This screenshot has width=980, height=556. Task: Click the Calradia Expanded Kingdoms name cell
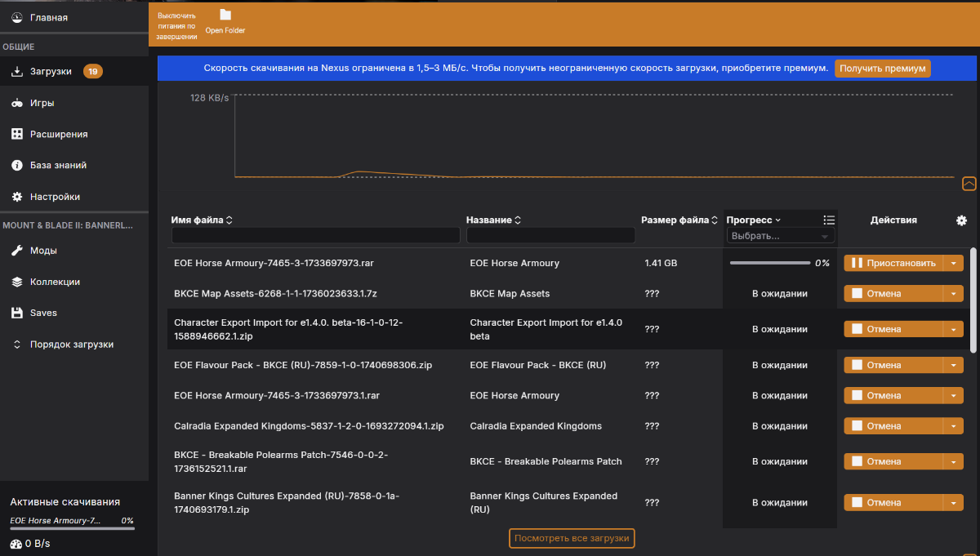pos(536,426)
